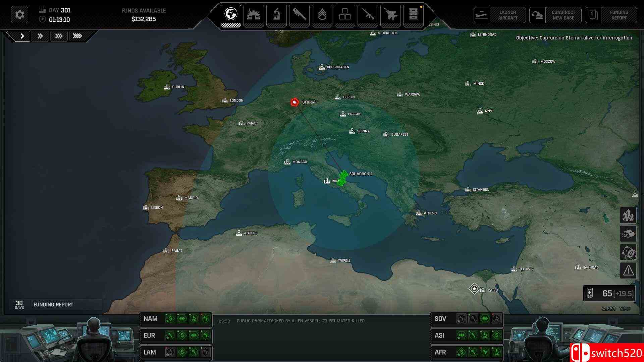The width and height of the screenshot is (644, 362).
Task: Toggle the alien crystal map overlay
Action: (628, 215)
